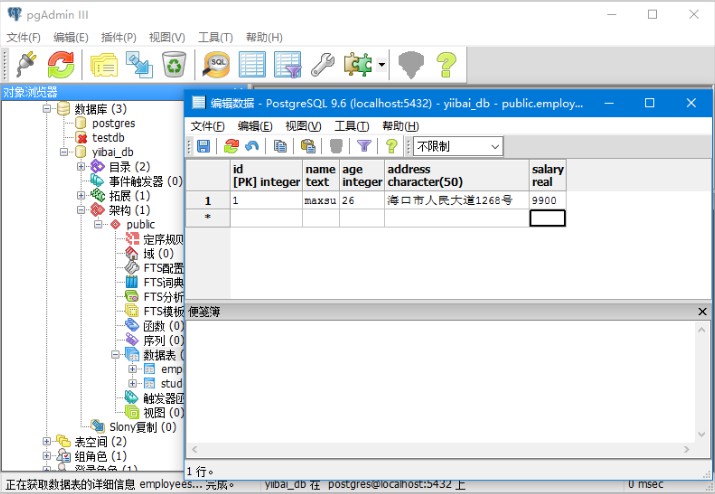Expand the 表空间 (2) node
The width and height of the screenshot is (715, 494).
tap(47, 441)
